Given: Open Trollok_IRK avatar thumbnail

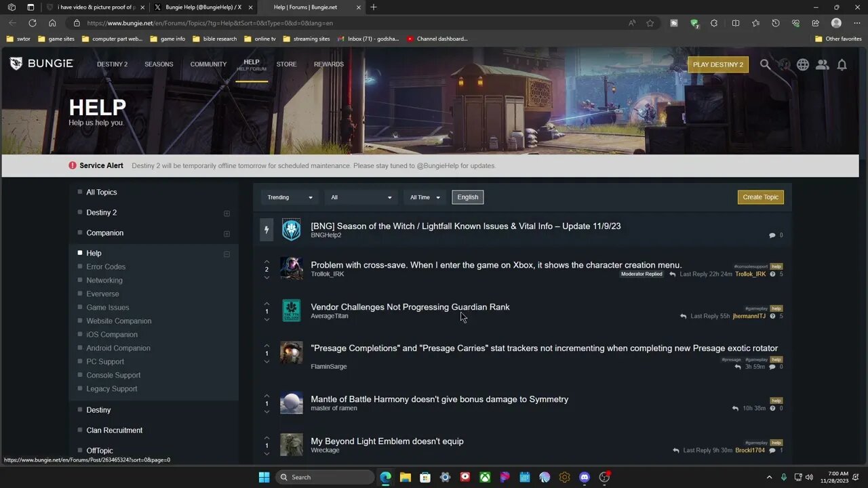Looking at the screenshot, I should click(x=292, y=268).
